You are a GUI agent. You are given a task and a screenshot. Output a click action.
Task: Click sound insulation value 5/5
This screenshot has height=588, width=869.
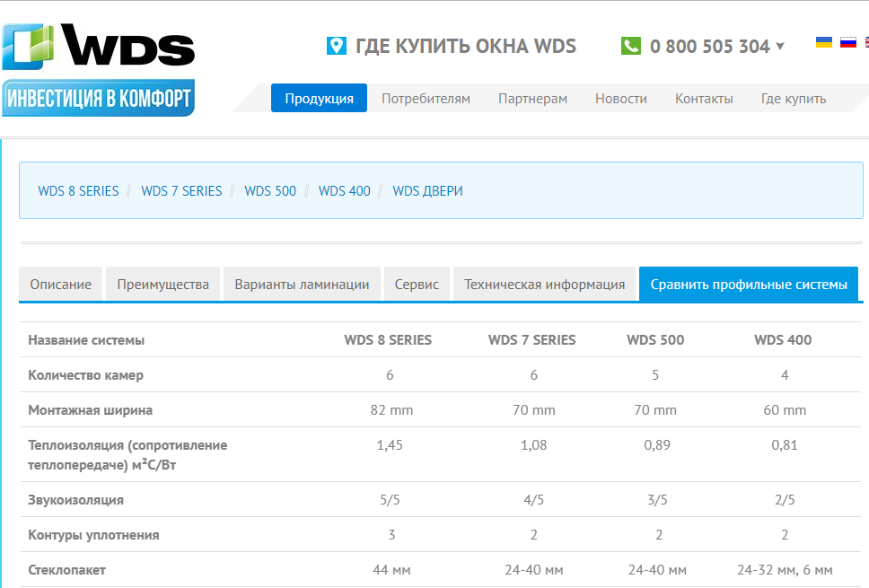[390, 500]
